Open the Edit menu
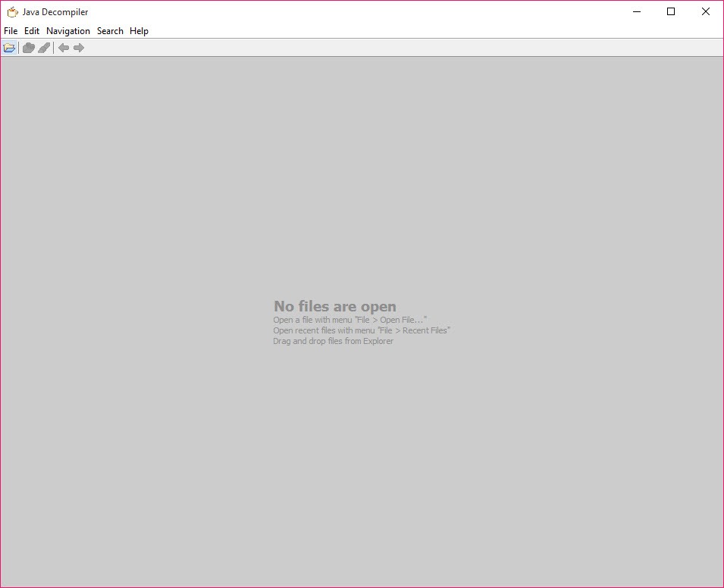The width and height of the screenshot is (724, 588). click(x=32, y=31)
